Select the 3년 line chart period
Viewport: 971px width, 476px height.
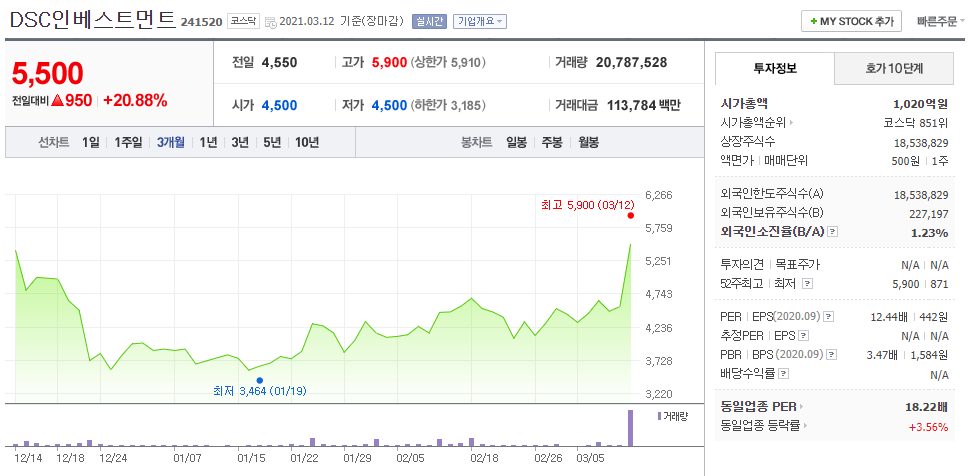240,142
